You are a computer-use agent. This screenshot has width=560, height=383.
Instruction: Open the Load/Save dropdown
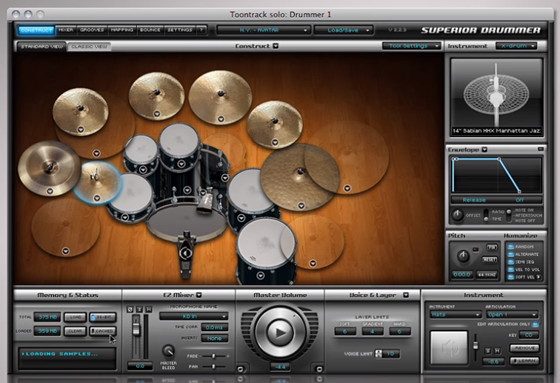tap(344, 30)
